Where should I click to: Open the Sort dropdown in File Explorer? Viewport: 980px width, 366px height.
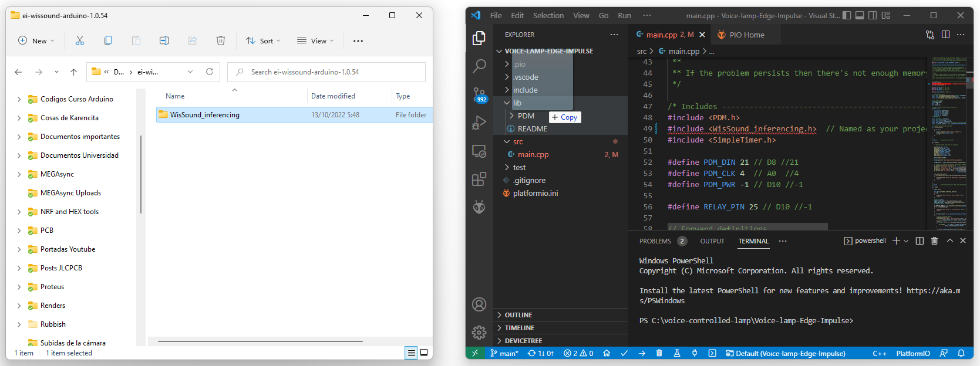pyautogui.click(x=263, y=40)
